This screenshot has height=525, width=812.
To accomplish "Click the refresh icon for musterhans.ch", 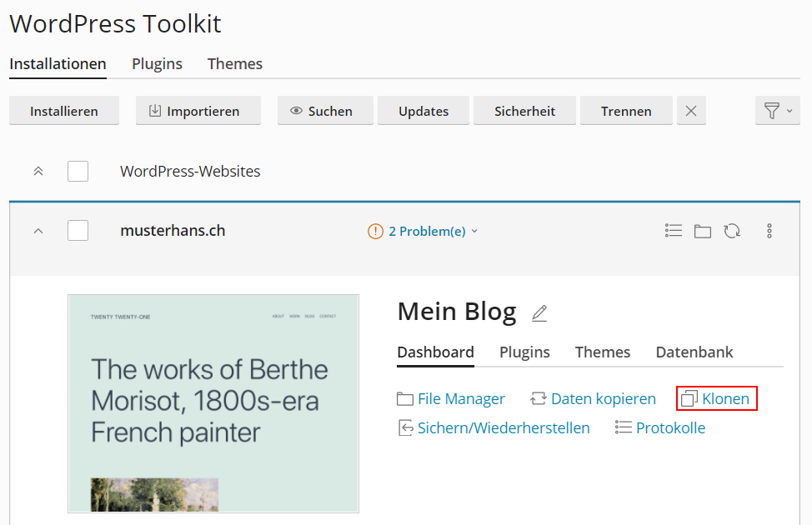I will pos(732,231).
